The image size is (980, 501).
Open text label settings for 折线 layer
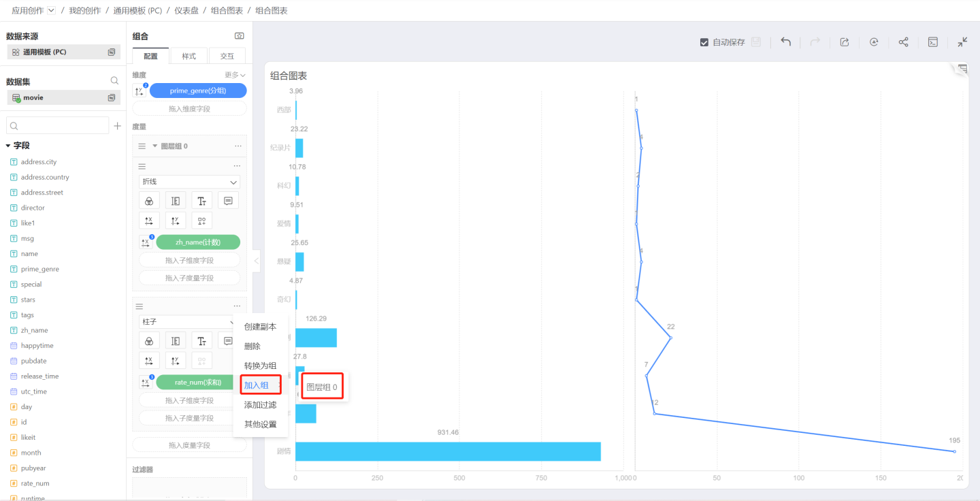point(201,201)
